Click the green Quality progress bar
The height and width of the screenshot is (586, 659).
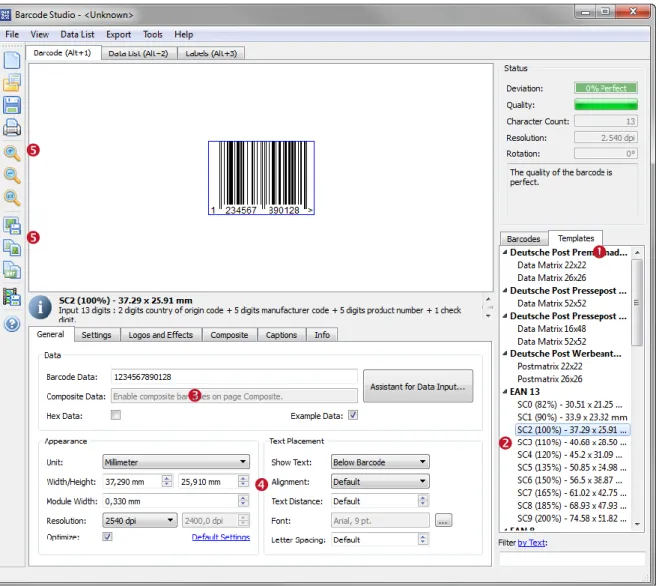606,104
